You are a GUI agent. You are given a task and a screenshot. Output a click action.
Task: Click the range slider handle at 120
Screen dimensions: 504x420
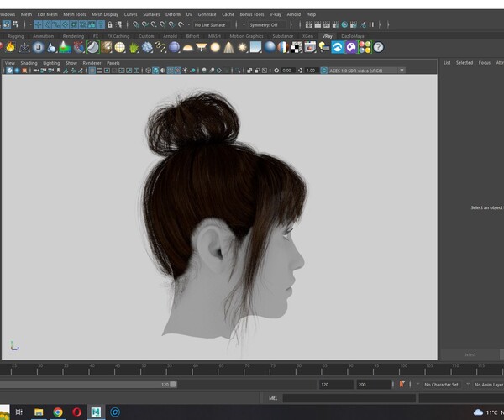pos(173,384)
